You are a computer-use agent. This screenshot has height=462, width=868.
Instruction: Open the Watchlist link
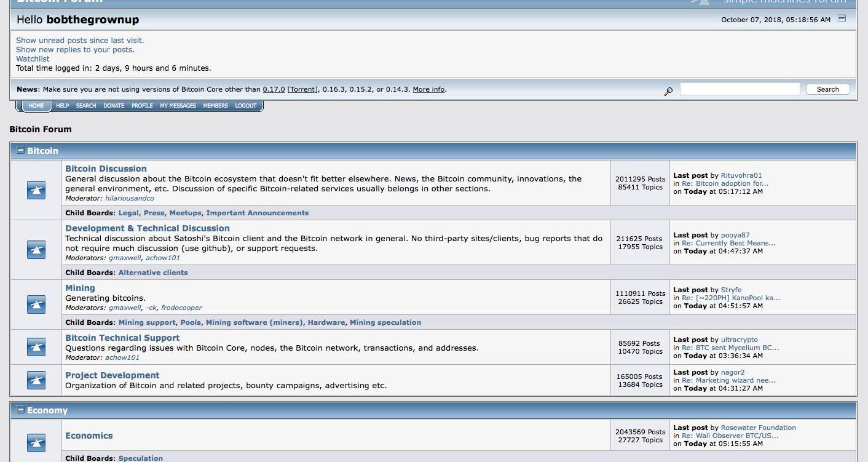pos(33,59)
